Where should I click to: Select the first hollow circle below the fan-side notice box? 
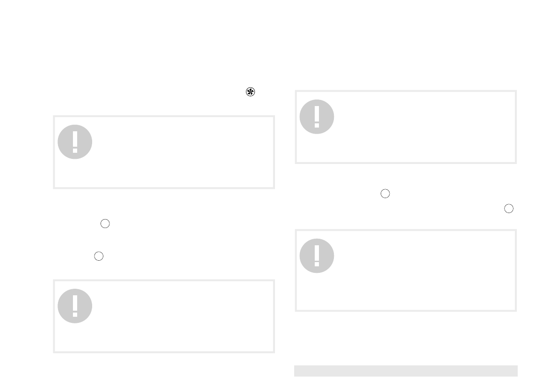tap(105, 224)
